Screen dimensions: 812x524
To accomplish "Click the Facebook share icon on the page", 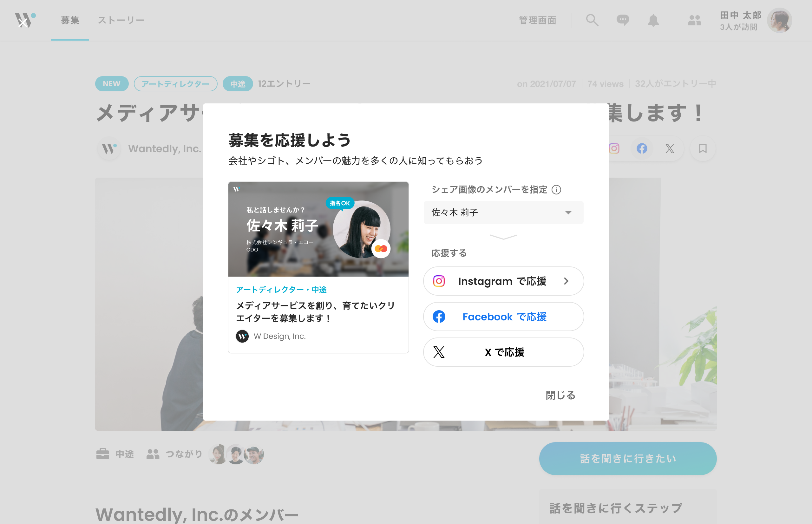I will [642, 148].
